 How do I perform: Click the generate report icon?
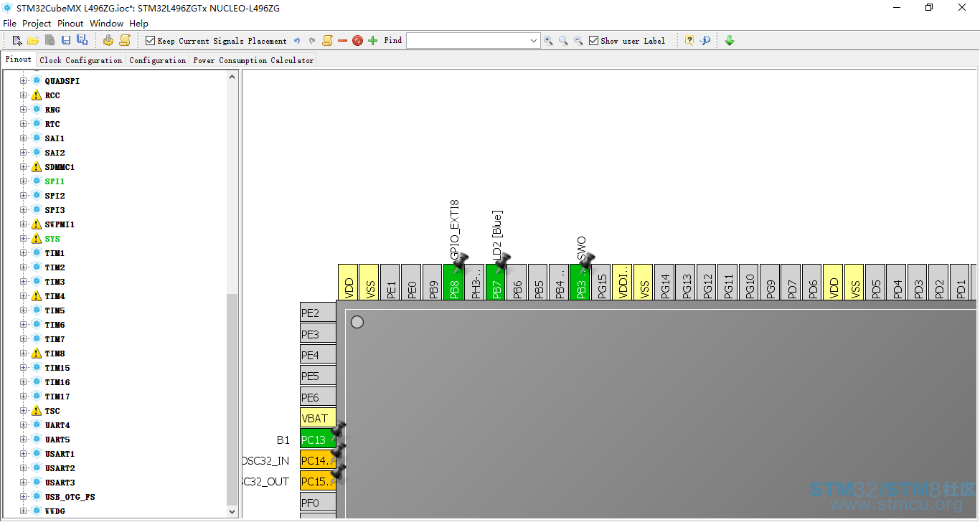[108, 41]
